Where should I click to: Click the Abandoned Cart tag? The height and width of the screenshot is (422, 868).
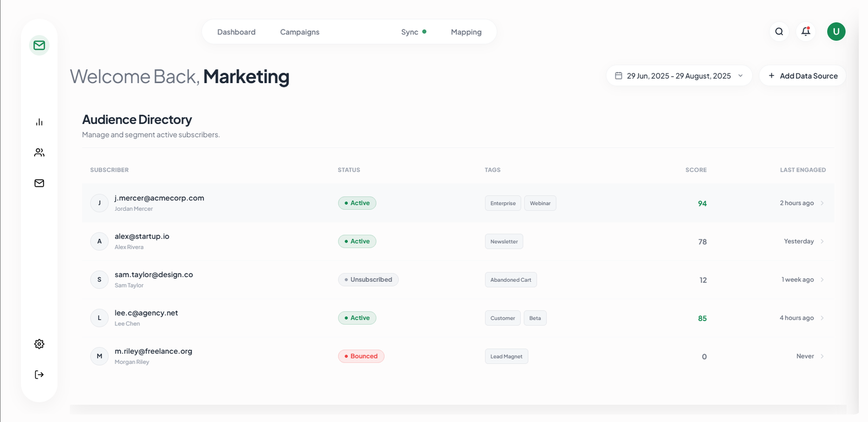pos(510,280)
